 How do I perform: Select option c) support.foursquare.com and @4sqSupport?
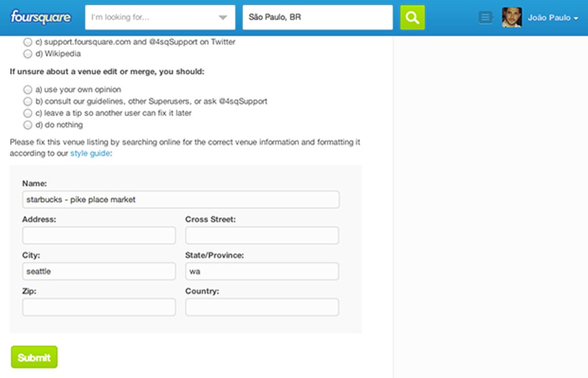point(27,42)
